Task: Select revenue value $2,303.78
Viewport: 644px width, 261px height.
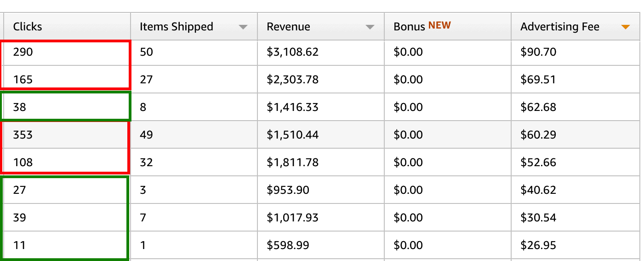Action: tap(292, 80)
